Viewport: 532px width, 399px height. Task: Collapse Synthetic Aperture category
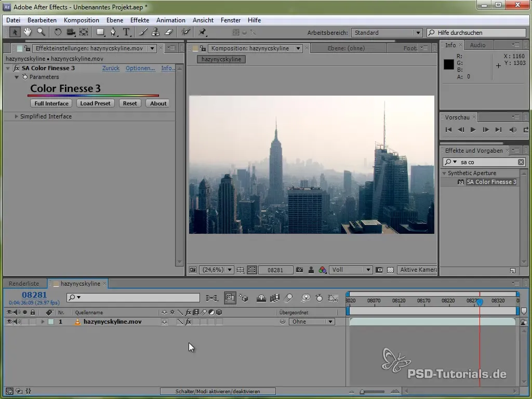[444, 173]
